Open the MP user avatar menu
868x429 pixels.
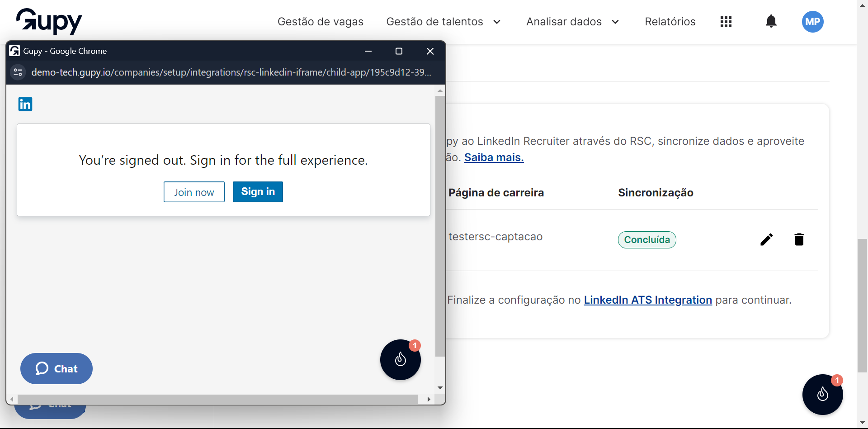pos(813,22)
